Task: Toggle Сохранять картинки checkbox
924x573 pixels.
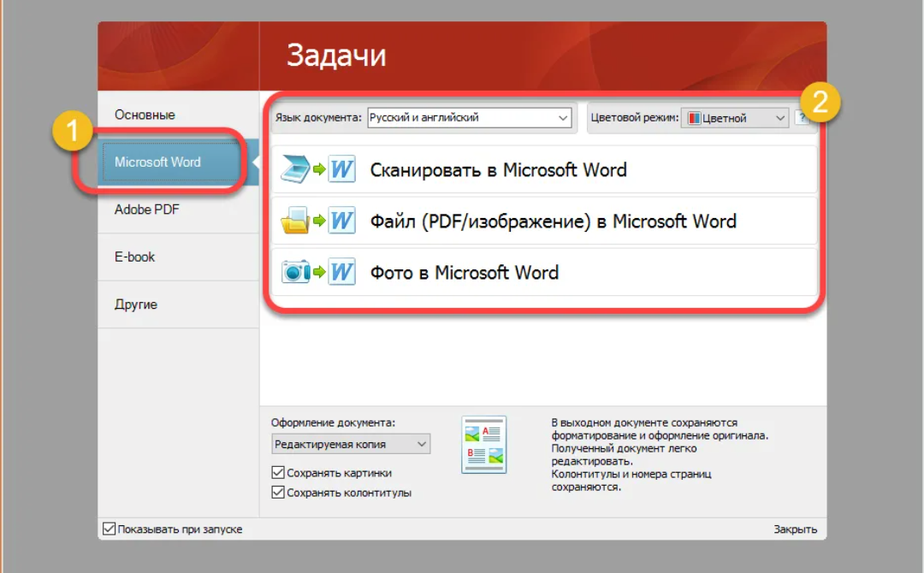Action: (278, 472)
